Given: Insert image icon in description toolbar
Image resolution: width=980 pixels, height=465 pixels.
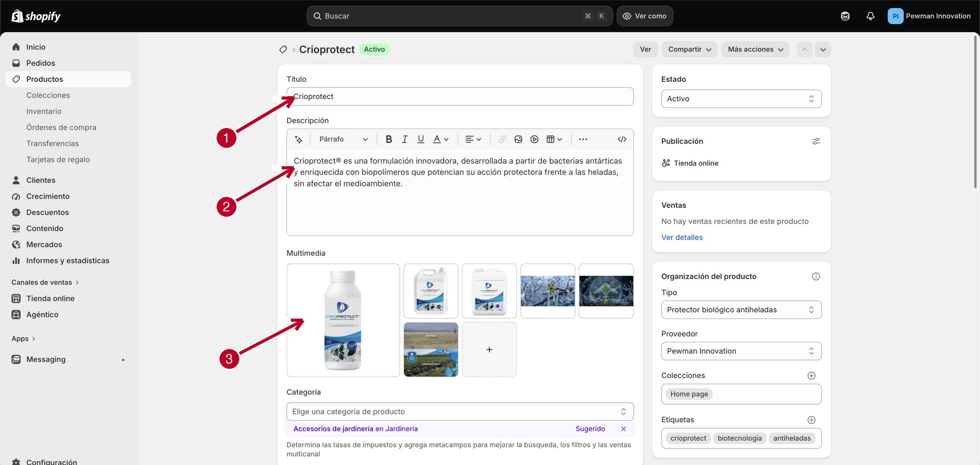Looking at the screenshot, I should point(518,139).
